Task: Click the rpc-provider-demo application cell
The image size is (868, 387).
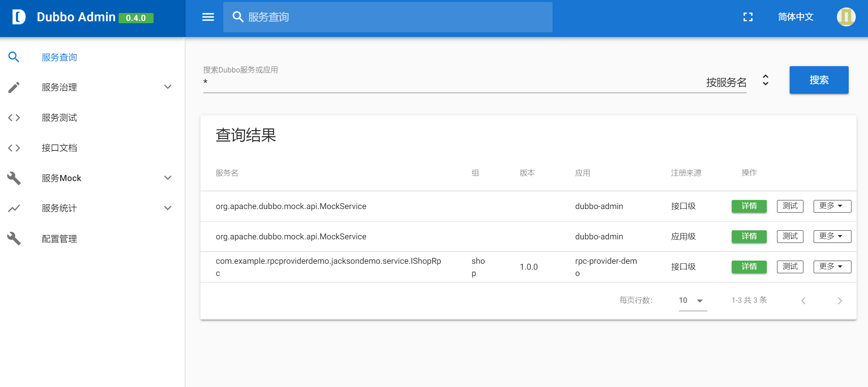Action: 606,267
